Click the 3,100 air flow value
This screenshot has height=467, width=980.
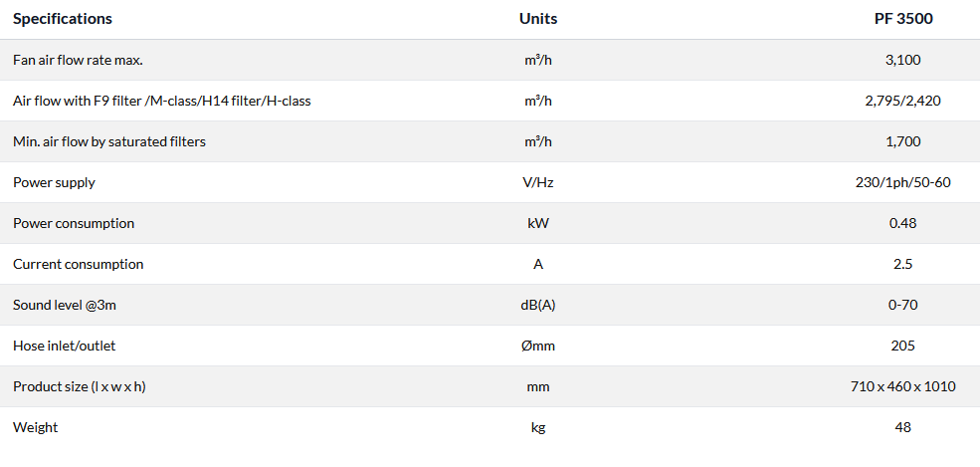click(902, 60)
